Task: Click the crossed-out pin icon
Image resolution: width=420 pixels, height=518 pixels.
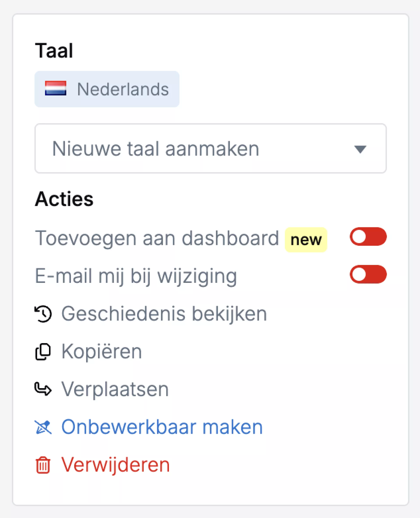Action: point(43,427)
